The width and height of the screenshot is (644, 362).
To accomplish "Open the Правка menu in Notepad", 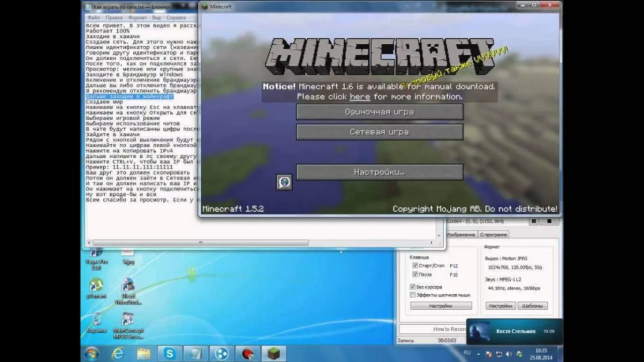I will point(114,18).
